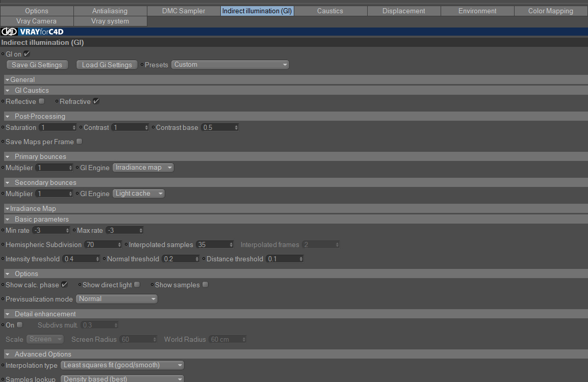
Task: Collapse the General section arrow
Action: (7, 80)
